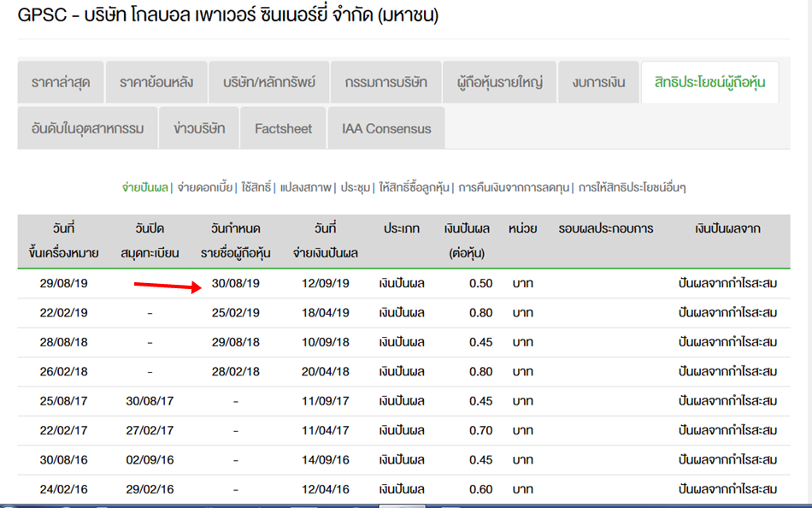Open the อันดับในอุตสาหกรรม tab
Screen dimensions: 812x508
(x=87, y=128)
